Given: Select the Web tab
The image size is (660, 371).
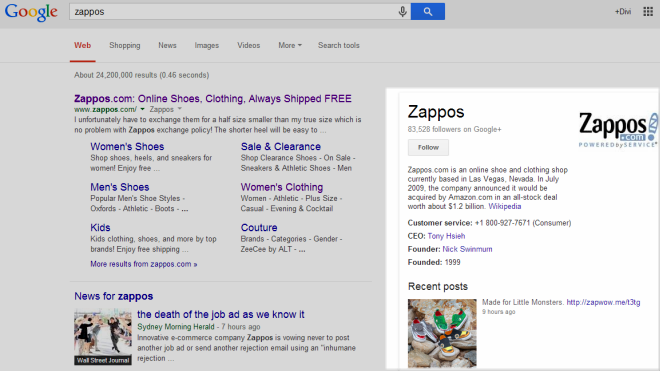Looking at the screenshot, I should (82, 45).
